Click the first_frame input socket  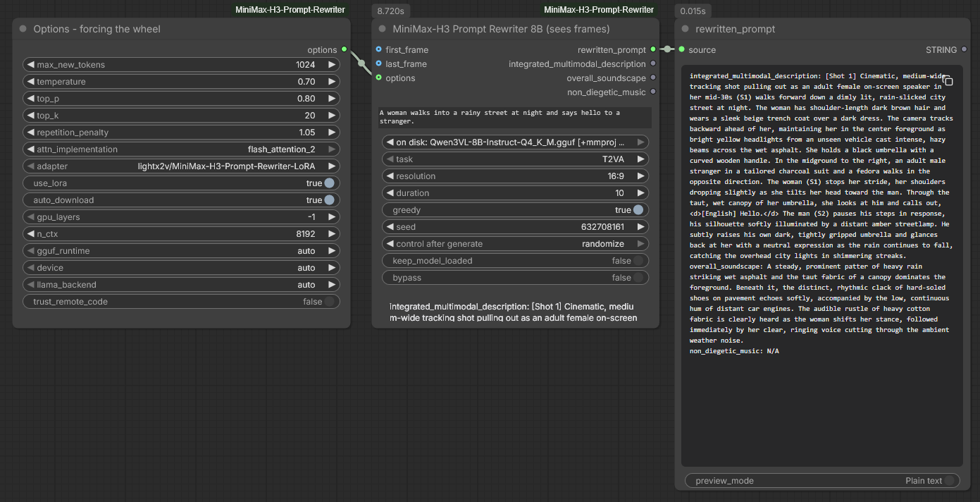click(379, 49)
